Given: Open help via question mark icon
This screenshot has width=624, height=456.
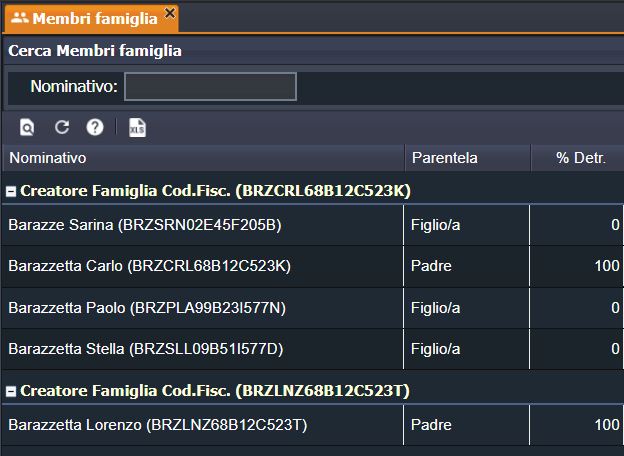Looking at the screenshot, I should [x=95, y=127].
